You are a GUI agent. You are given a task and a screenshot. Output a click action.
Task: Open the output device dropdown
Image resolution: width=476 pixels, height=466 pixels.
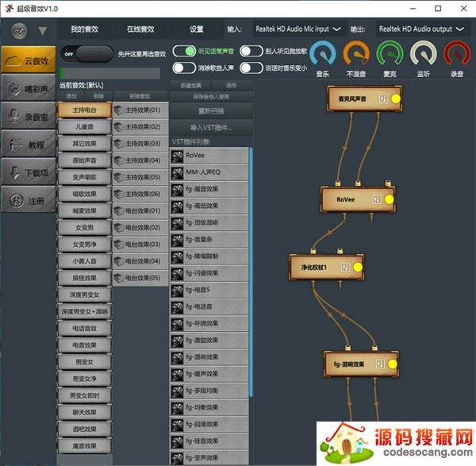tap(425, 29)
